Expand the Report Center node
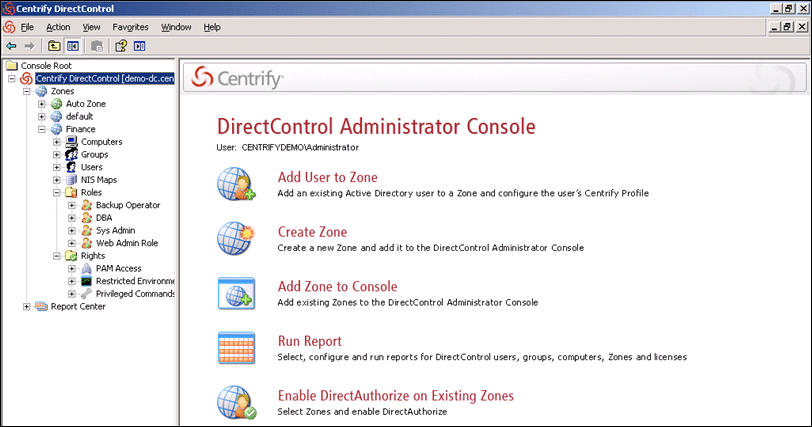Image resolution: width=812 pixels, height=427 pixels. tap(26, 306)
